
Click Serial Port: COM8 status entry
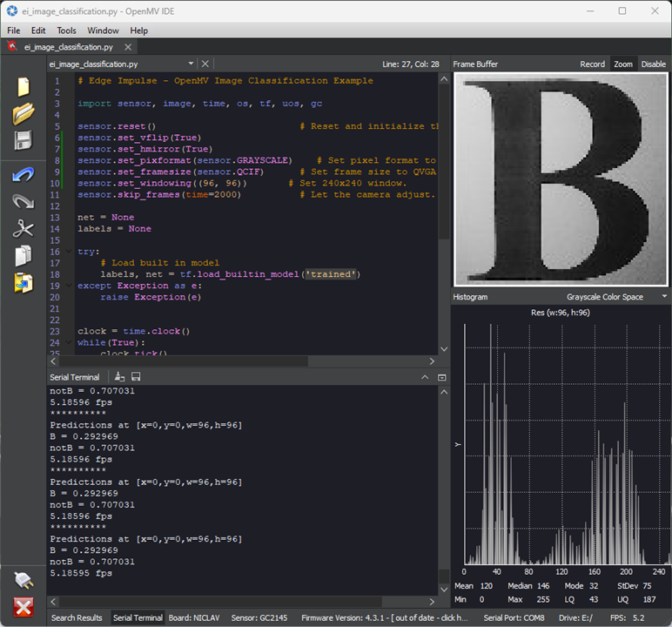pyautogui.click(x=514, y=618)
